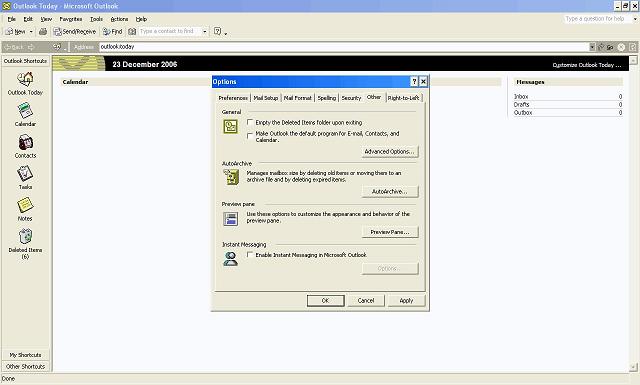Open the Drafts link under Messages
Screen dimensions: 640x385
521,105
